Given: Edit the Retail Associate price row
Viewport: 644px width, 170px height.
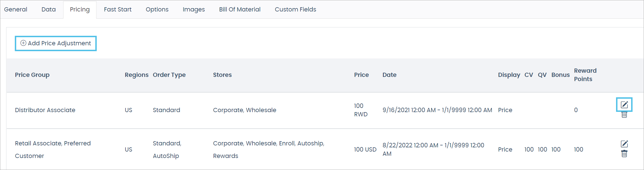Looking at the screenshot, I should (x=624, y=144).
